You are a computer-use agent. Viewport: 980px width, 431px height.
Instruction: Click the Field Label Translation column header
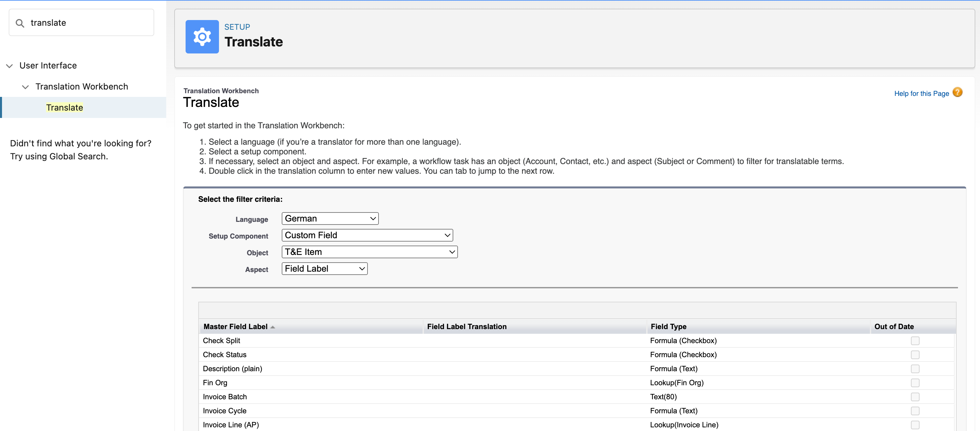[466, 327]
